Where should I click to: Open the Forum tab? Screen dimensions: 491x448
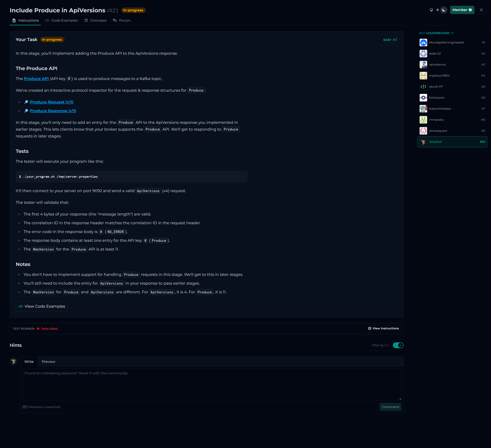[122, 20]
